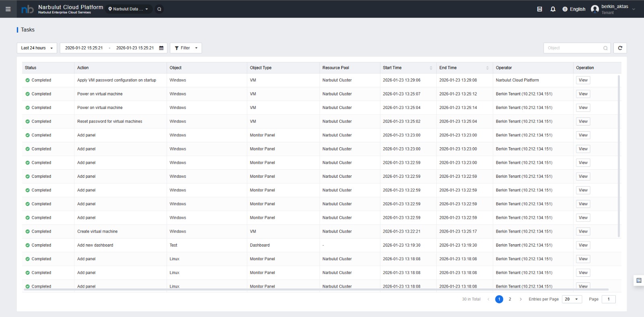The image size is (644, 317).
Task: Expand the Last 24 hours dropdown
Action: pyautogui.click(x=37, y=48)
